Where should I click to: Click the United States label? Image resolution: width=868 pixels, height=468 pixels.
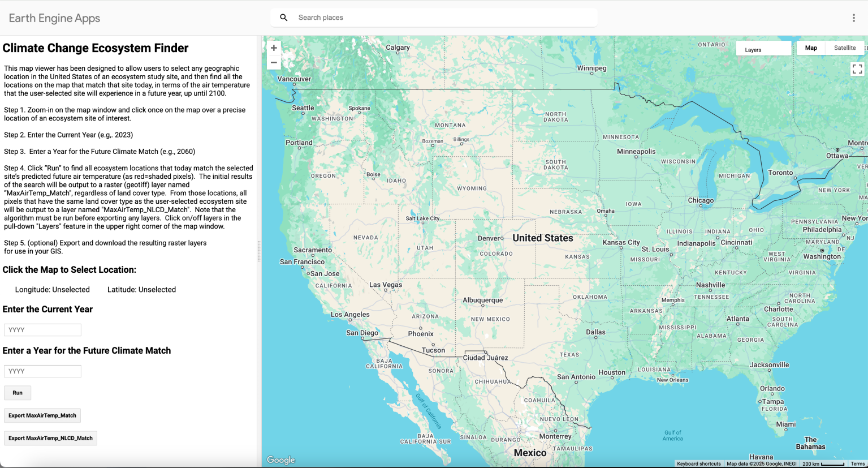tap(542, 238)
